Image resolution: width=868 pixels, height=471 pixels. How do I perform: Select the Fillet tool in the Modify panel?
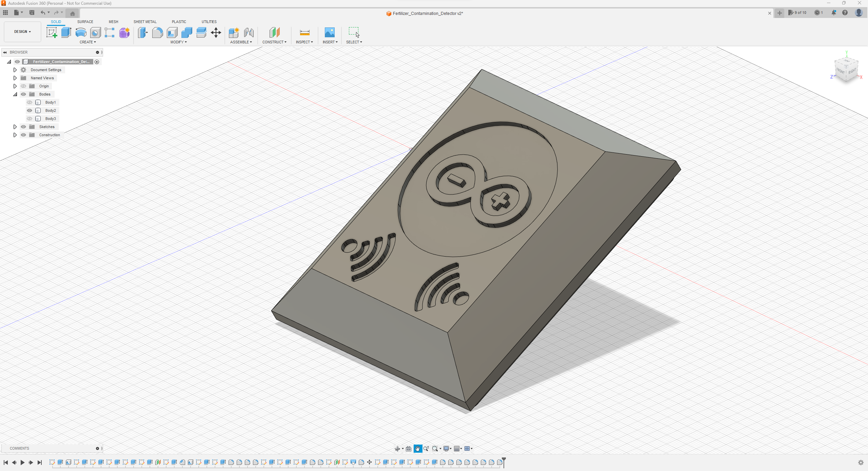tap(157, 33)
